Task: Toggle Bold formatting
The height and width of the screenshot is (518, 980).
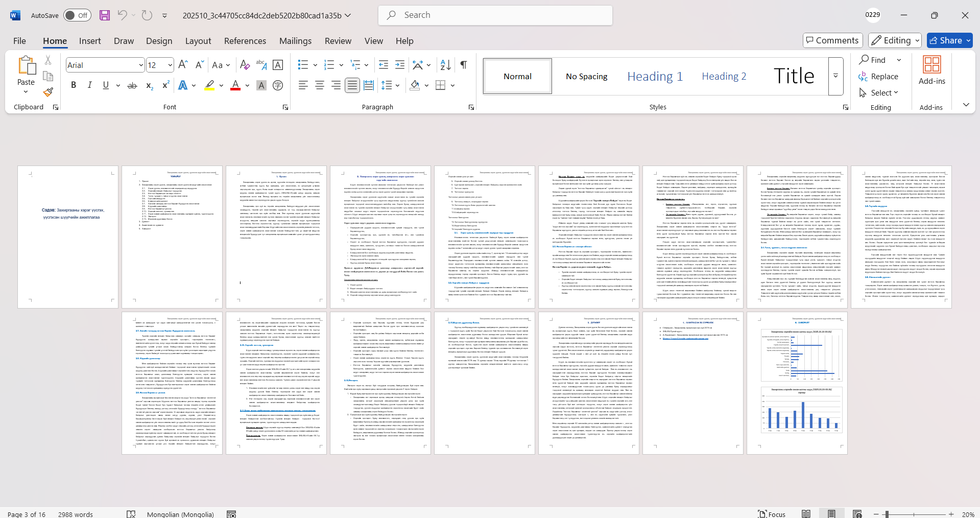Action: pos(74,85)
